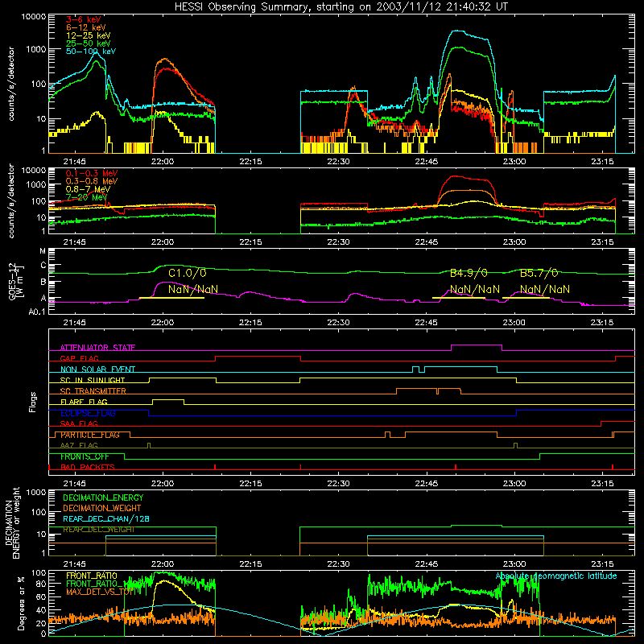Select the B4.9/0 flare class annotation

coord(469,273)
